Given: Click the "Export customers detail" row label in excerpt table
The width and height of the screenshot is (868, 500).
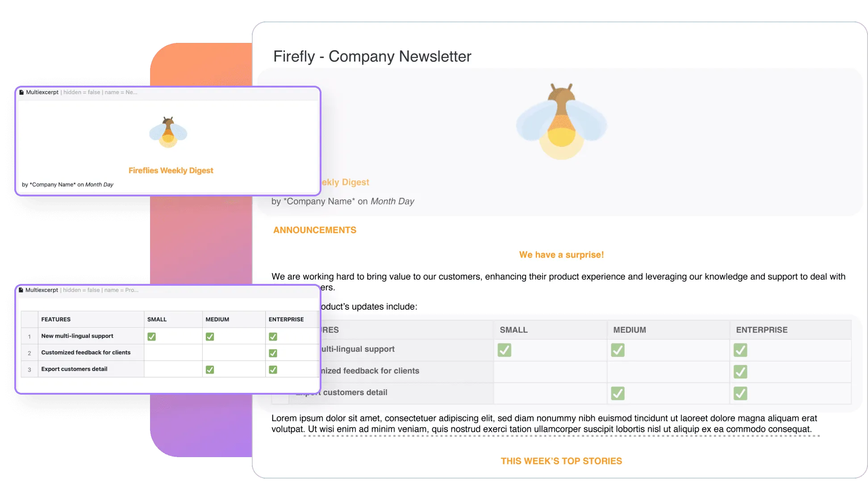Looking at the screenshot, I should point(74,369).
